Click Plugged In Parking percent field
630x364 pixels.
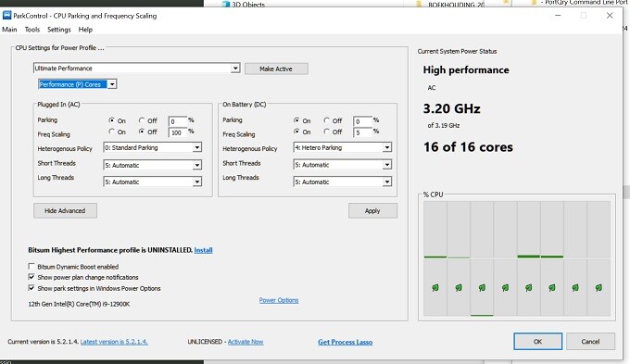tap(178, 121)
